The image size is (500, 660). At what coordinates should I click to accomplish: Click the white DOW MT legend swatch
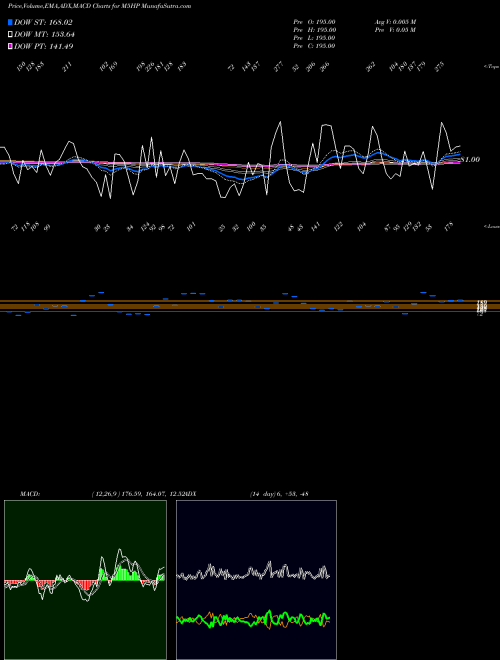[10, 35]
